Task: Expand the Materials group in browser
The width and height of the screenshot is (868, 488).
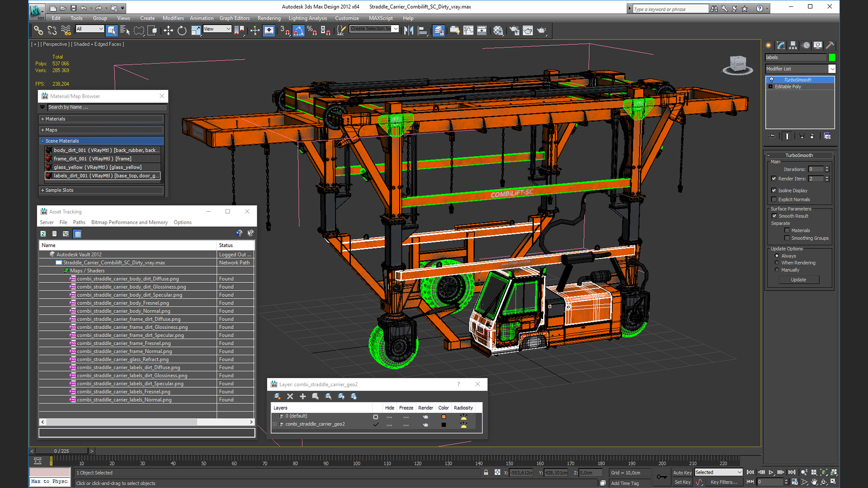Action: point(102,119)
